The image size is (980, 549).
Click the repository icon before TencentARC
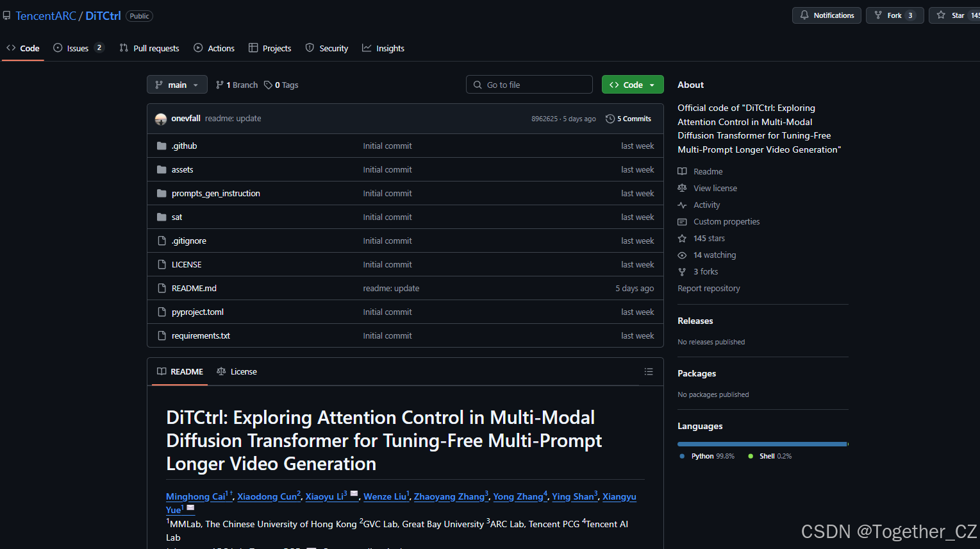point(6,15)
